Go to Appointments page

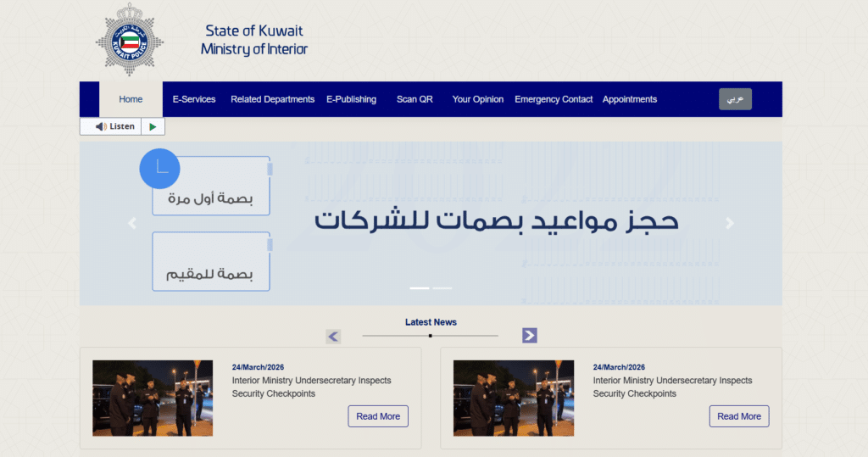pyautogui.click(x=630, y=99)
